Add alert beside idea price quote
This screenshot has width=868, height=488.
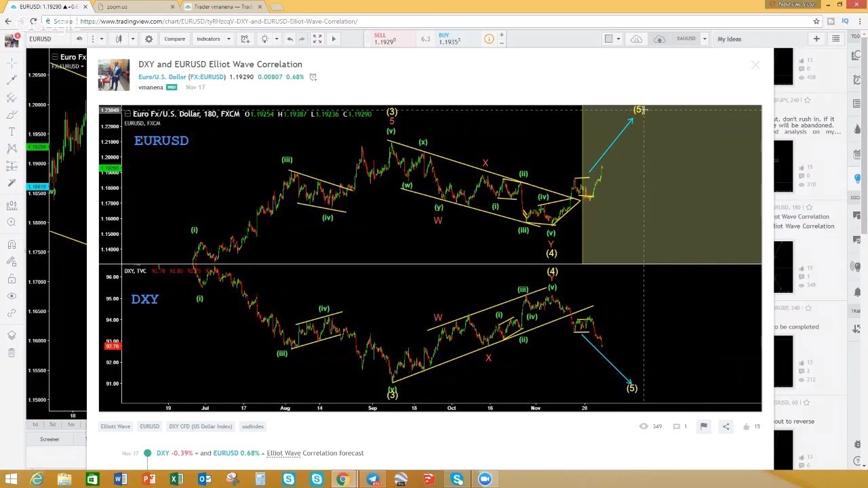pos(313,77)
